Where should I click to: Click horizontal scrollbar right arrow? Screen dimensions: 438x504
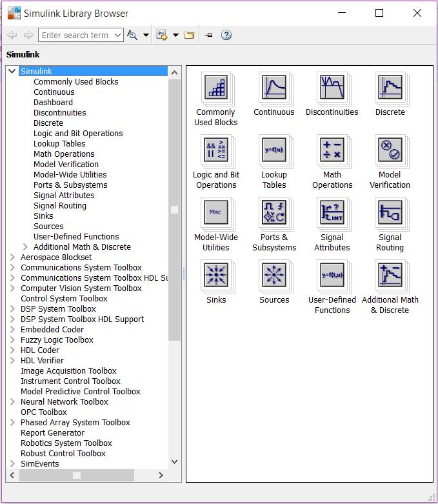[161, 475]
